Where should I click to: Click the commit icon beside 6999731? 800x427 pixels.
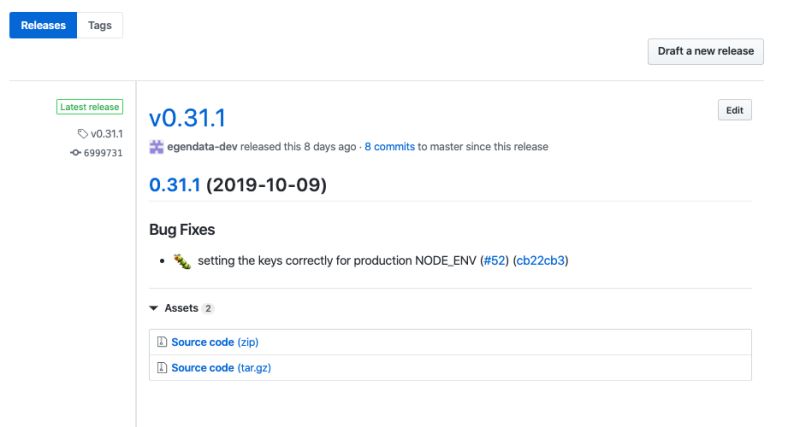tap(75, 153)
